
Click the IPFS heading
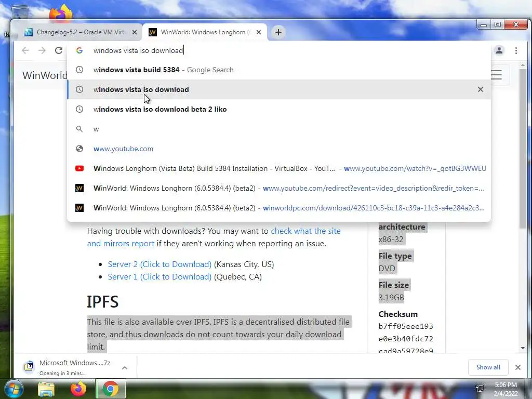(102, 302)
